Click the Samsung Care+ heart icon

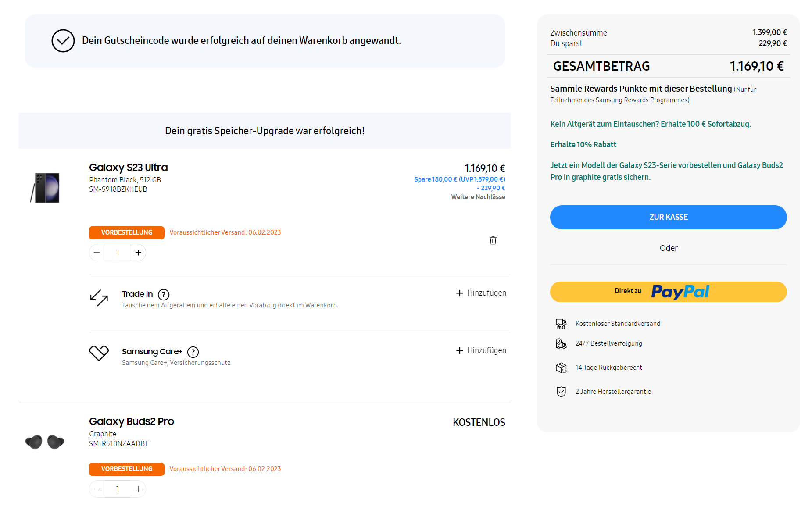click(99, 353)
